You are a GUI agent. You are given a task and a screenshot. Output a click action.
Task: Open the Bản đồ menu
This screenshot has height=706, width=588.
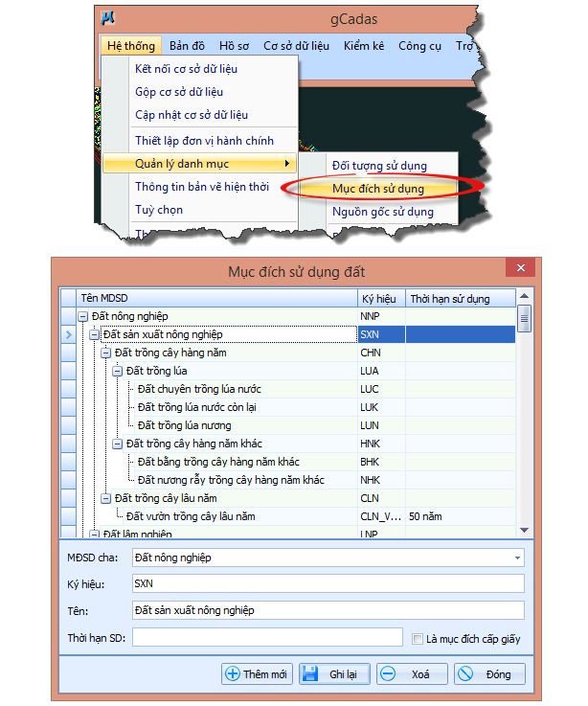coord(188,45)
